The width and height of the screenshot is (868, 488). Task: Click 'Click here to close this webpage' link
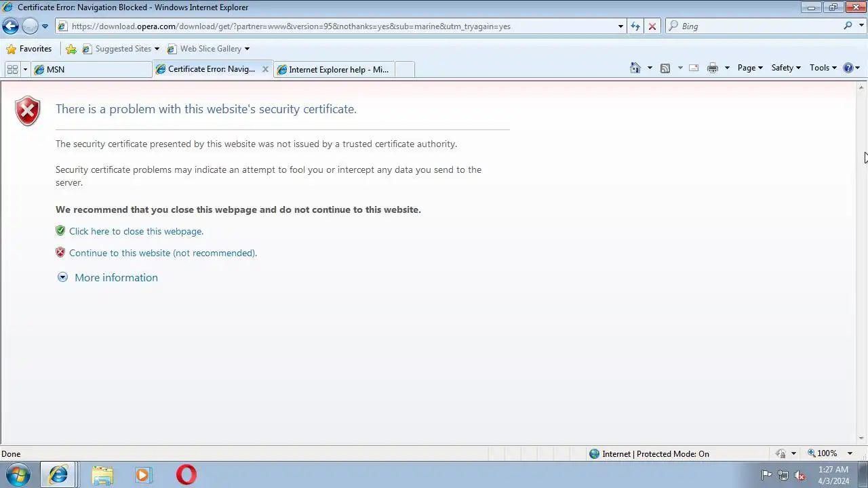pyautogui.click(x=136, y=231)
